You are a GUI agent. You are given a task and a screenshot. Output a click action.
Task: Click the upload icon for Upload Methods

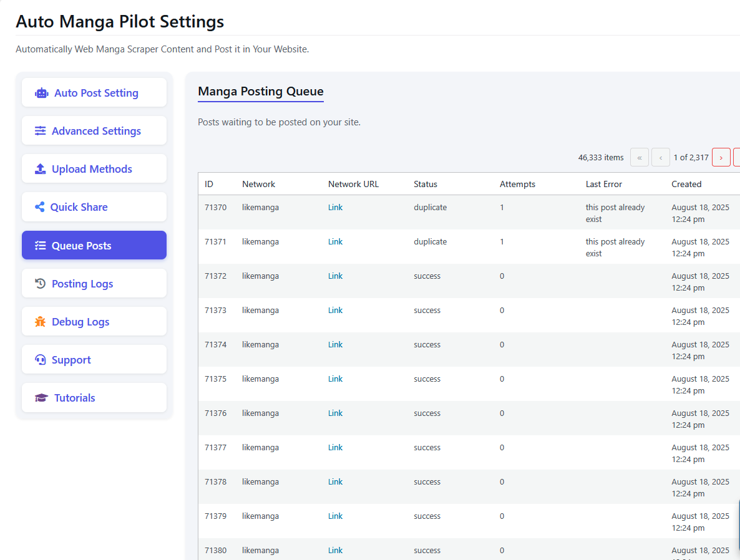(x=41, y=169)
